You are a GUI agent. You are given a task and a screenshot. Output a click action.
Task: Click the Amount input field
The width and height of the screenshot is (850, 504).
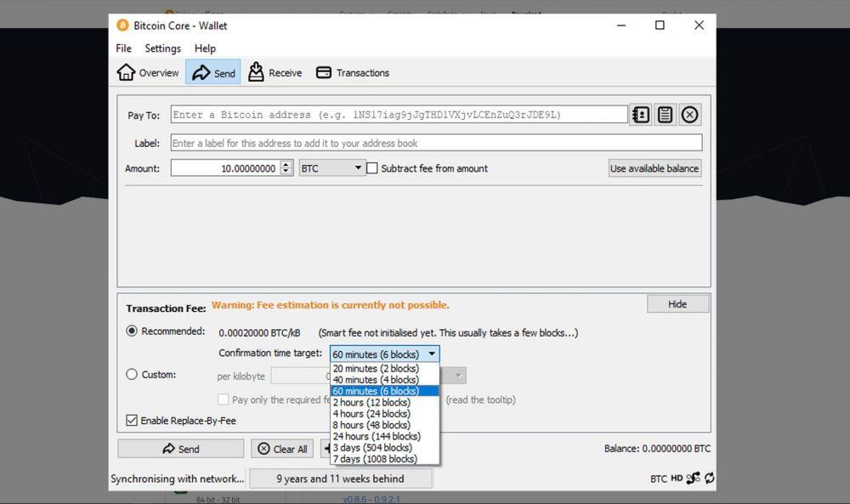(225, 168)
